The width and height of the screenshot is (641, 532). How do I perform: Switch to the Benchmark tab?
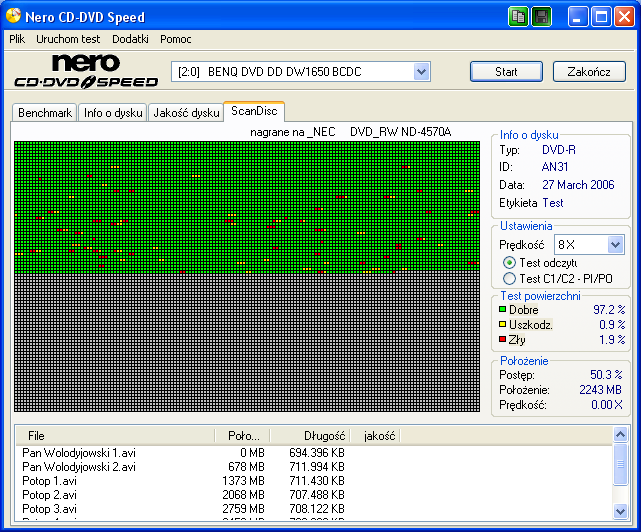[45, 112]
